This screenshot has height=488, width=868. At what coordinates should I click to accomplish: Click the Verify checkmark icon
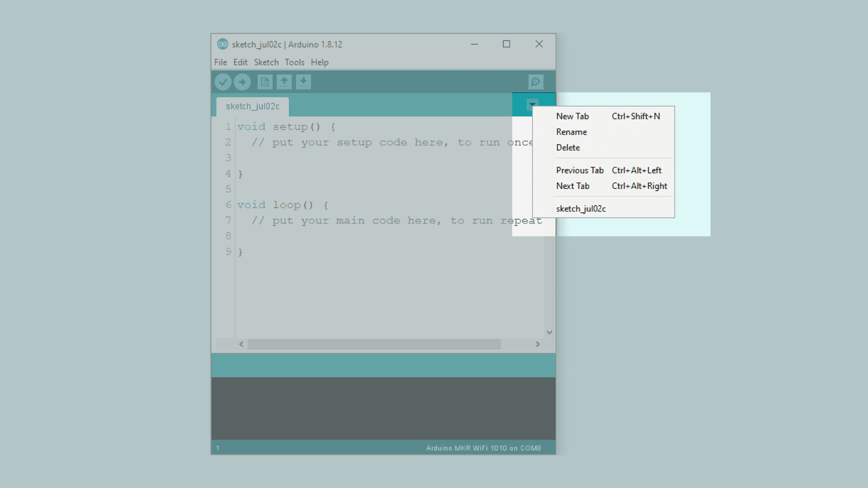(x=223, y=82)
